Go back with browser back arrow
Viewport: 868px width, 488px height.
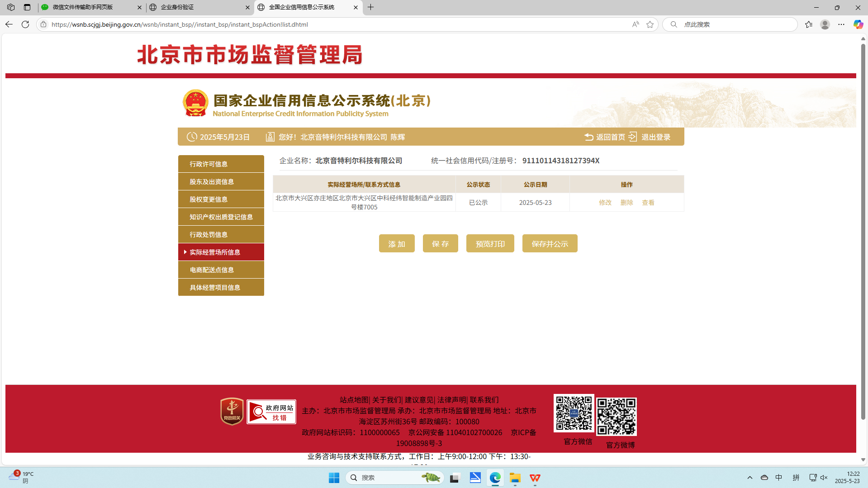tap(9, 24)
